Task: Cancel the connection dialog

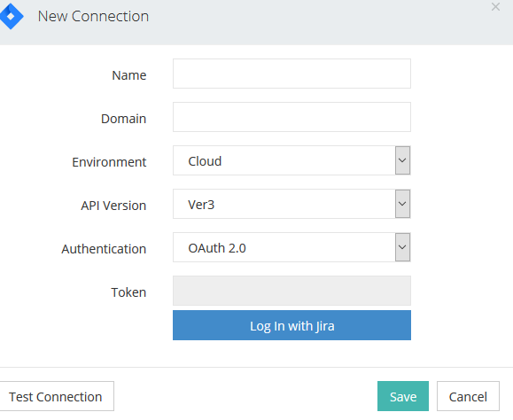Action: tap(468, 396)
